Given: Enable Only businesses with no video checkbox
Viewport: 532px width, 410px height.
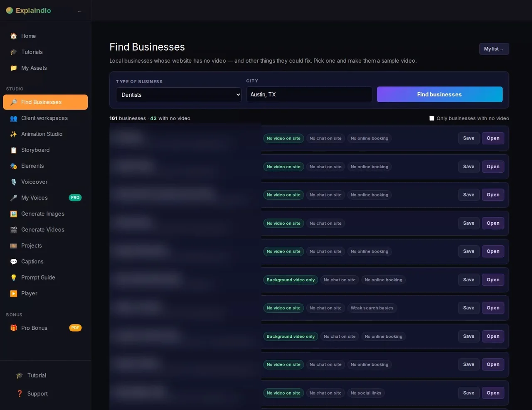Looking at the screenshot, I should tap(432, 118).
